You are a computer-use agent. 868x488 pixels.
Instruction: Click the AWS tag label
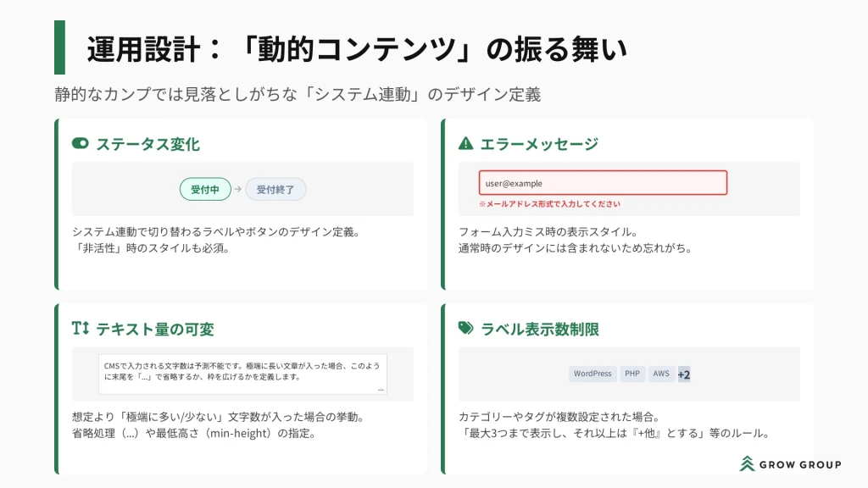pos(661,374)
